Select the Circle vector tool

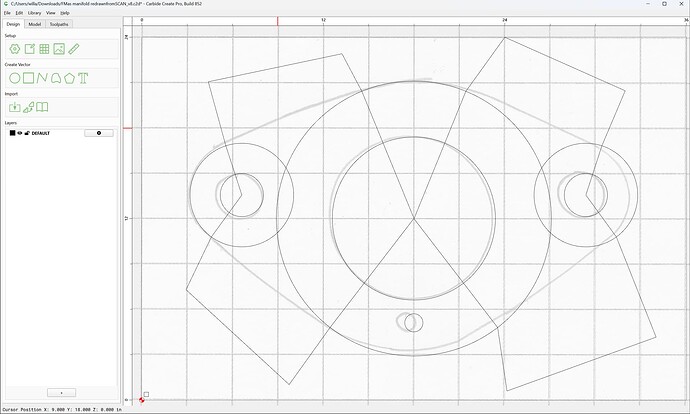pos(15,78)
